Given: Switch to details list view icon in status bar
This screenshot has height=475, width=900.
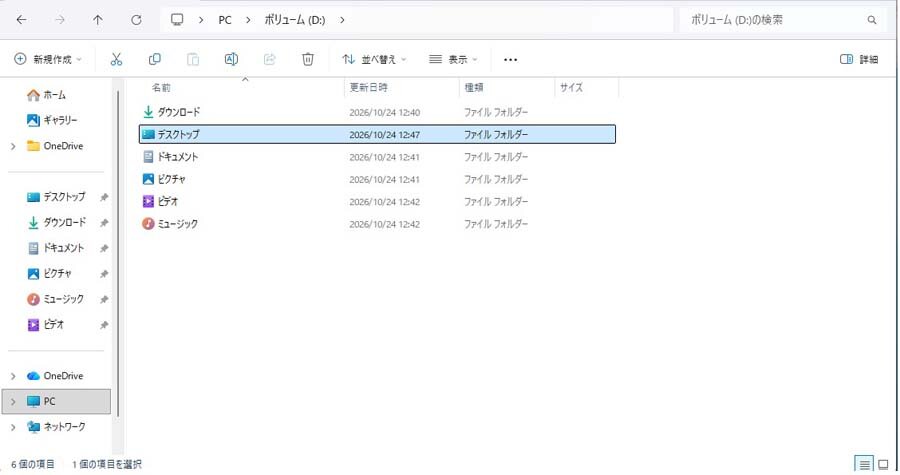Looking at the screenshot, I should tap(864, 464).
